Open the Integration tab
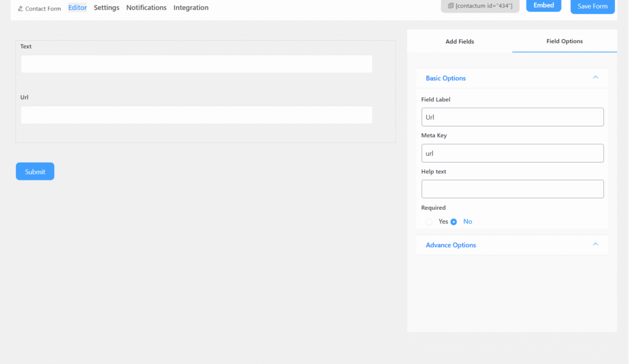Screen dimensions: 629x364 190,8
